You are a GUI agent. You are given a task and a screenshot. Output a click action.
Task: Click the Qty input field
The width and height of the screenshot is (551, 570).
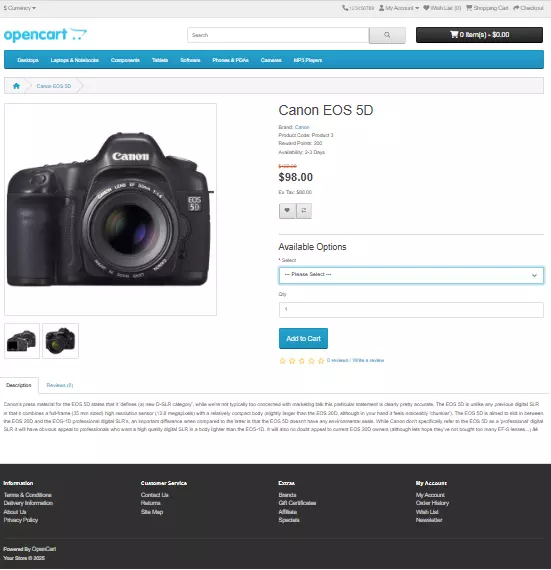pyautogui.click(x=411, y=310)
